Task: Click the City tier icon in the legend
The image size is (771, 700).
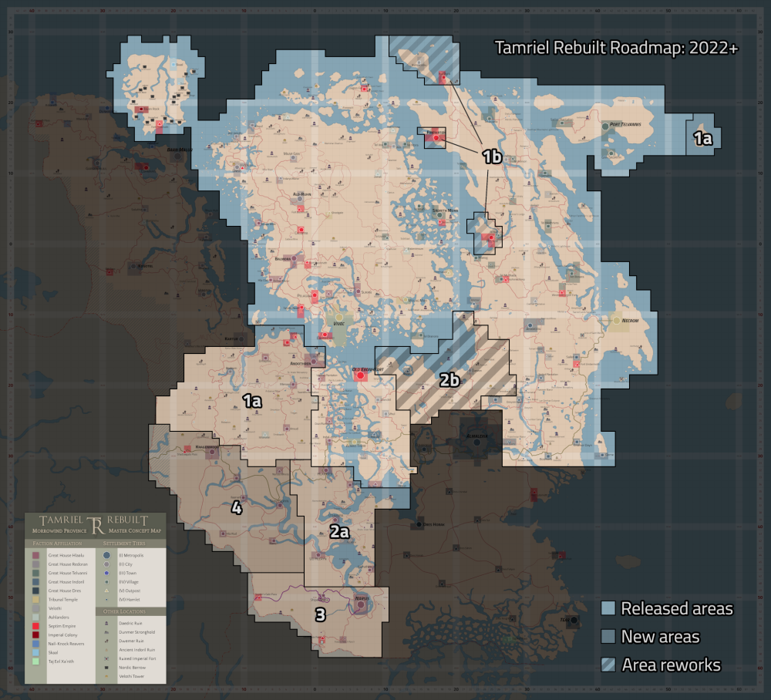Action: click(x=106, y=564)
